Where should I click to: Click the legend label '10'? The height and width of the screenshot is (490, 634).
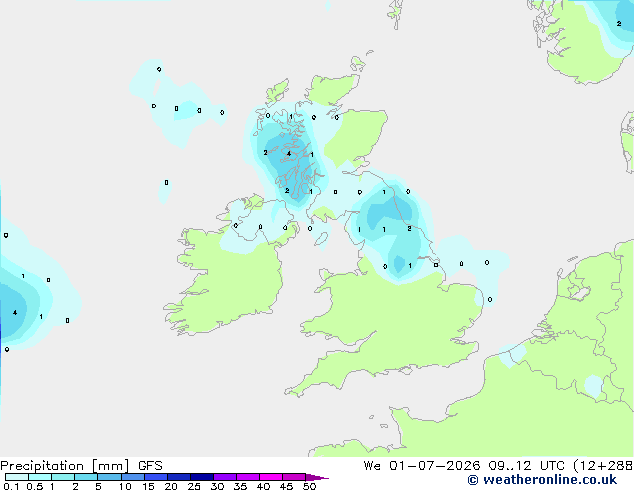125,486
